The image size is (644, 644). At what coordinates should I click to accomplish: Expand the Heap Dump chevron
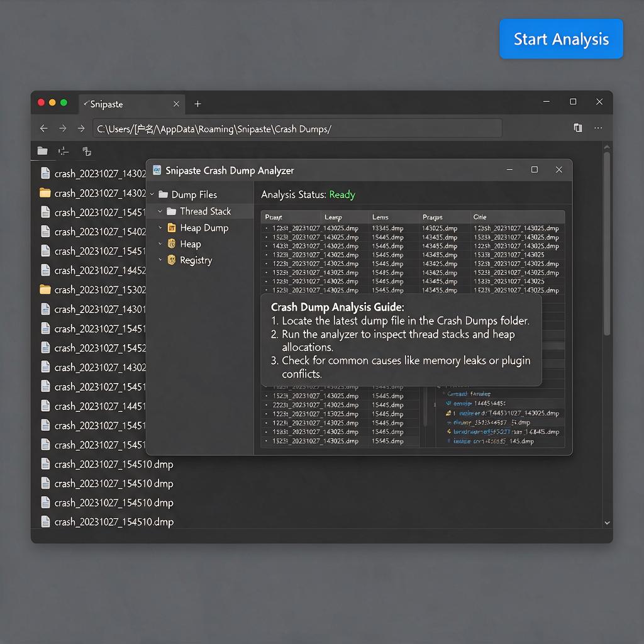pos(160,228)
